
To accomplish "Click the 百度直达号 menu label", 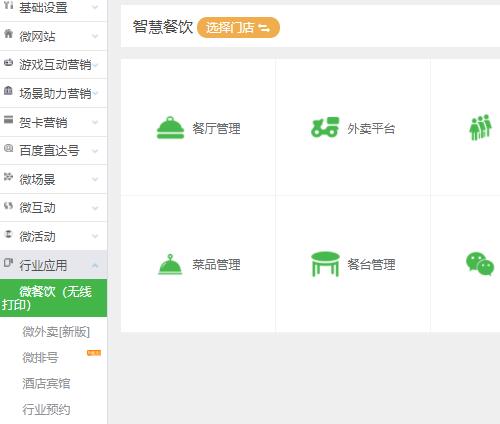I will (x=49, y=151).
